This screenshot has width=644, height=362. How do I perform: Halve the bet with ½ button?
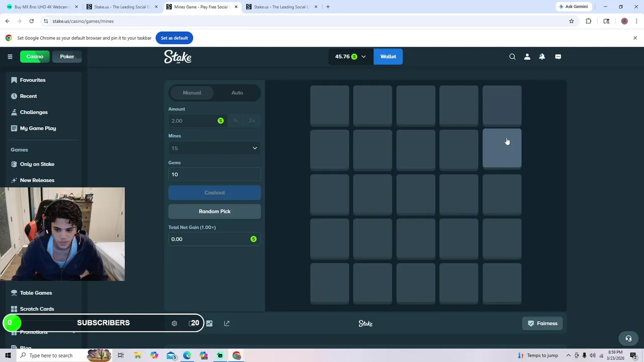[235, 121]
